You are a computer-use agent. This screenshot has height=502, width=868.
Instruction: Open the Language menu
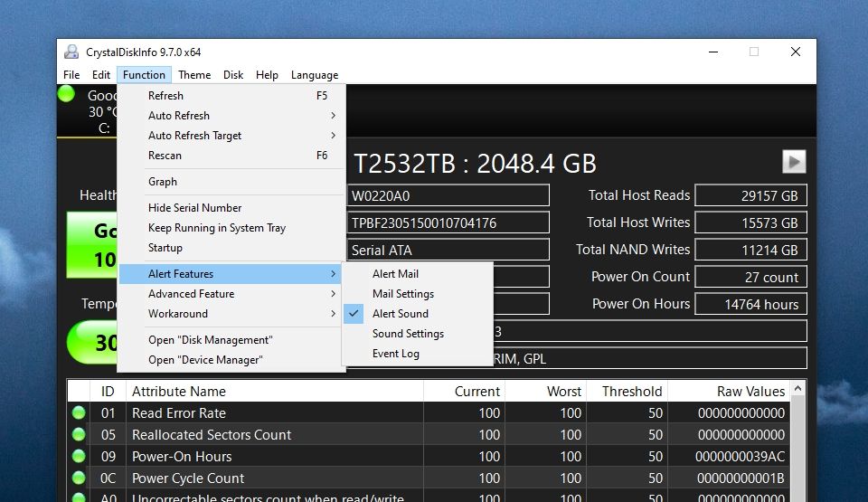coord(315,75)
